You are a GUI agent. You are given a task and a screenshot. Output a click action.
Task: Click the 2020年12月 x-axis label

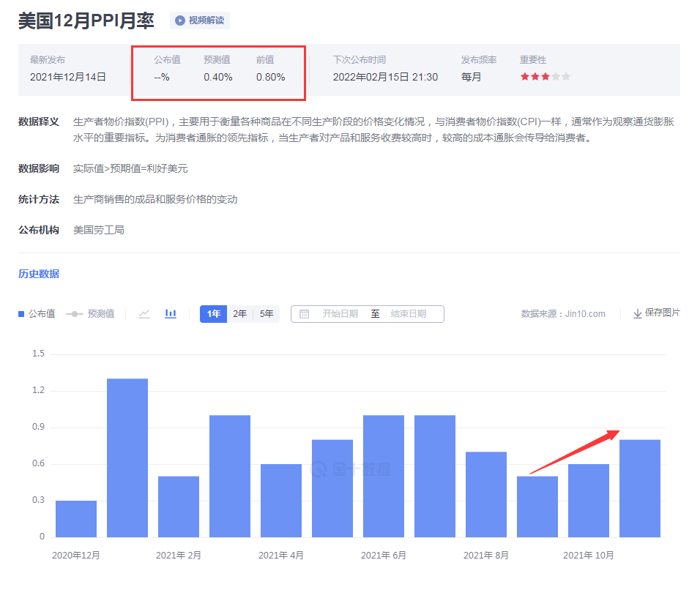[76, 555]
